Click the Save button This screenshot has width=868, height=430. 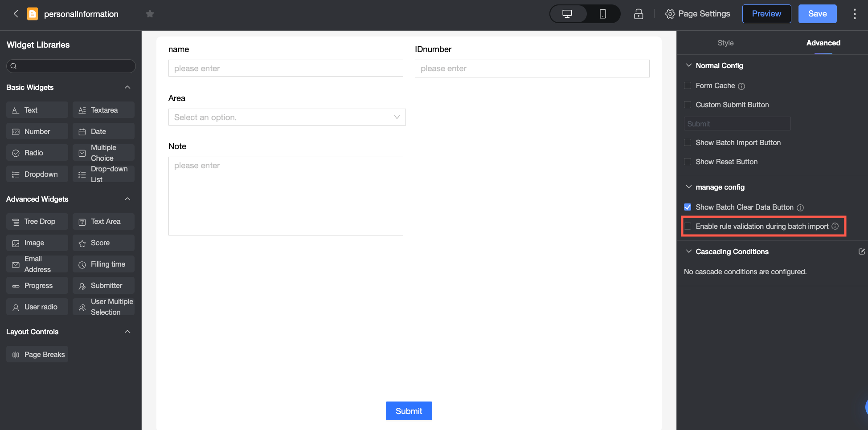[817, 14]
